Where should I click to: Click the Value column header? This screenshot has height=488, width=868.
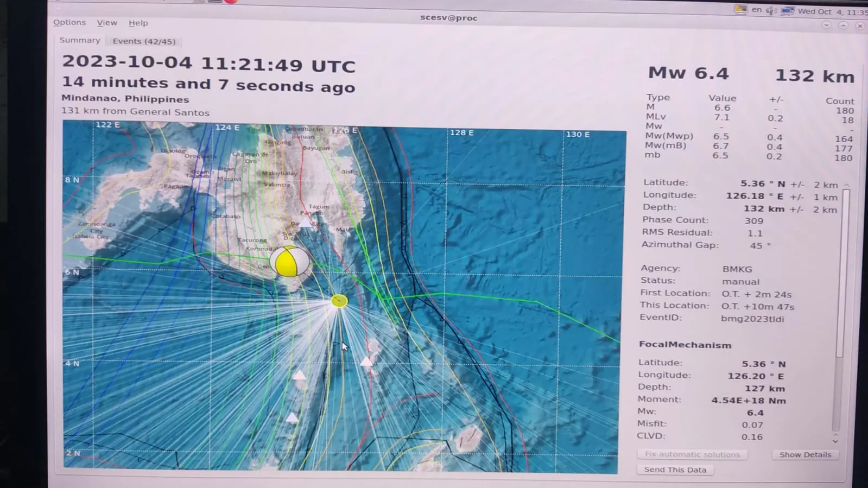[x=723, y=98]
